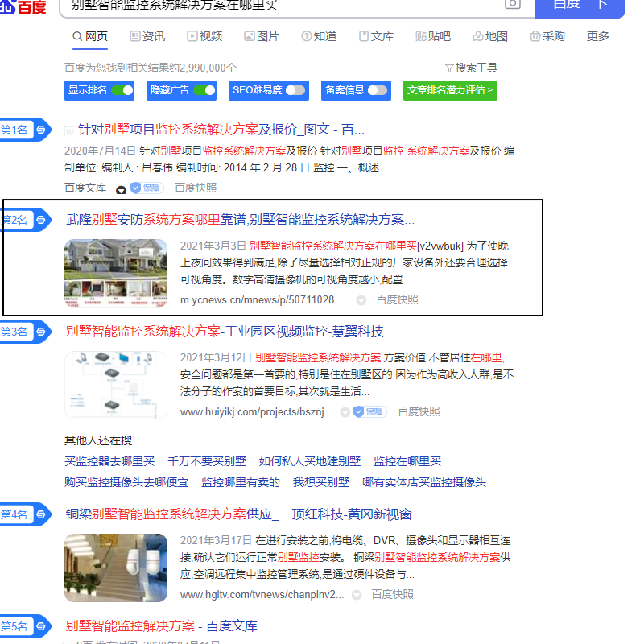The height and width of the screenshot is (644, 644).
Task: Click the www.hgitv.com result URL
Action: click(x=262, y=594)
